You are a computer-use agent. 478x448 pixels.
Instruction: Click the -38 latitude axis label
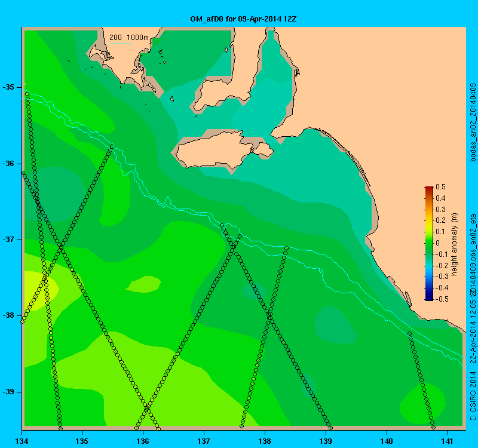[x=8, y=315]
